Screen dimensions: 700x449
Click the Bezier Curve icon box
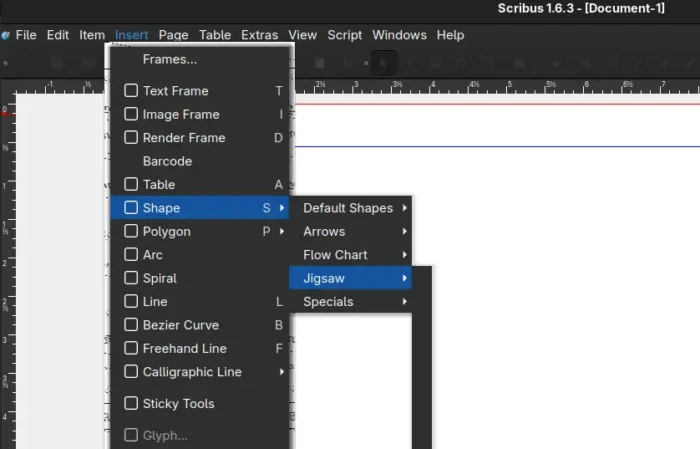click(131, 325)
